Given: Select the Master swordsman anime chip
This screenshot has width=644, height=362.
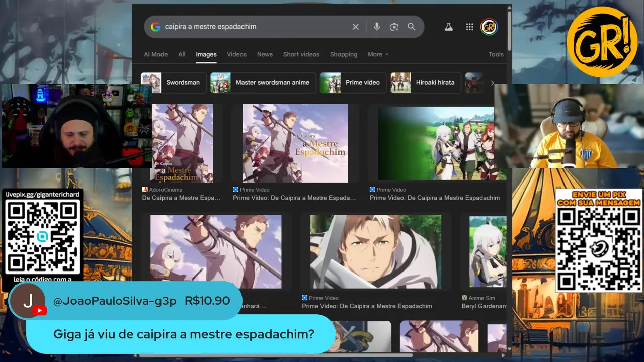Looking at the screenshot, I should pos(263,82).
